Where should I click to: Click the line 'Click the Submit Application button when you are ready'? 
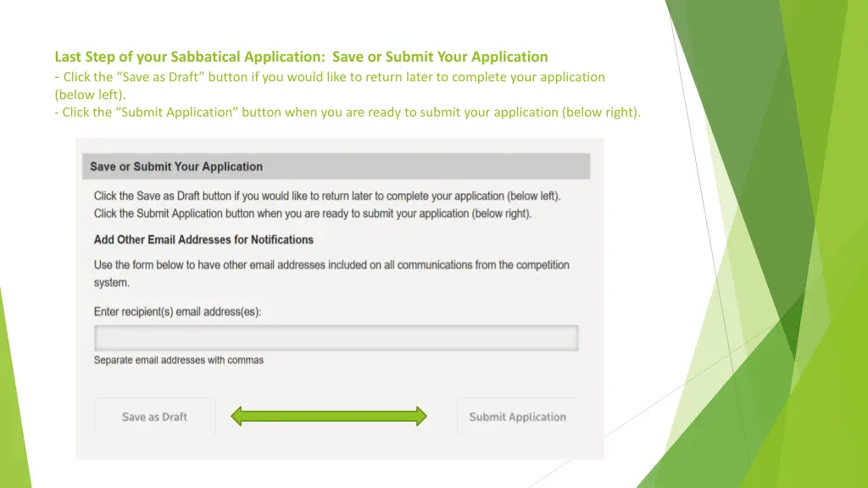(x=313, y=213)
